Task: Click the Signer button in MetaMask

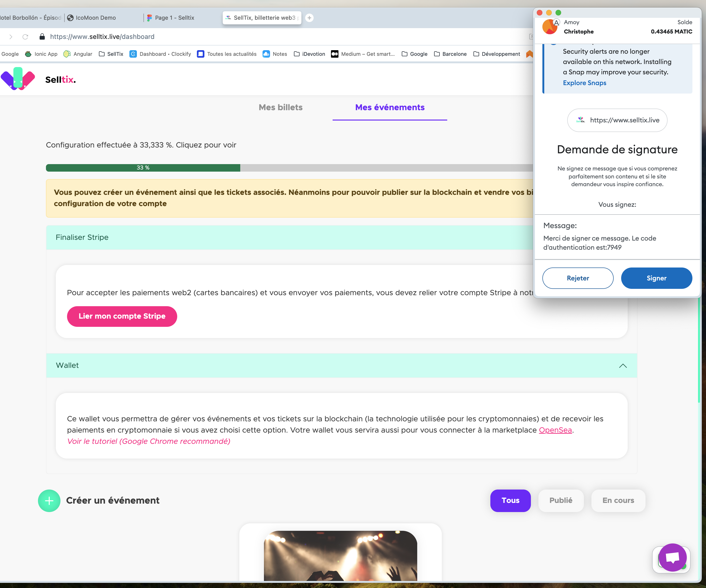Action: 656,278
